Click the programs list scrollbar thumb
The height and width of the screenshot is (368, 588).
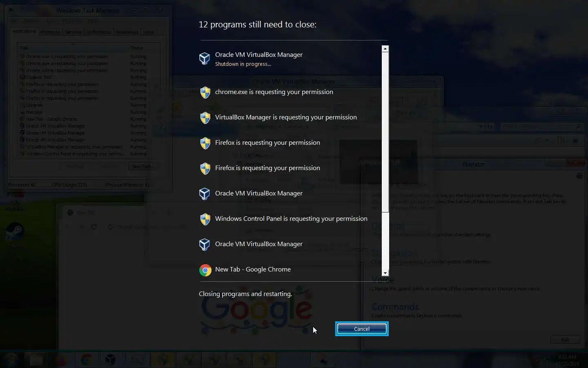click(385, 132)
